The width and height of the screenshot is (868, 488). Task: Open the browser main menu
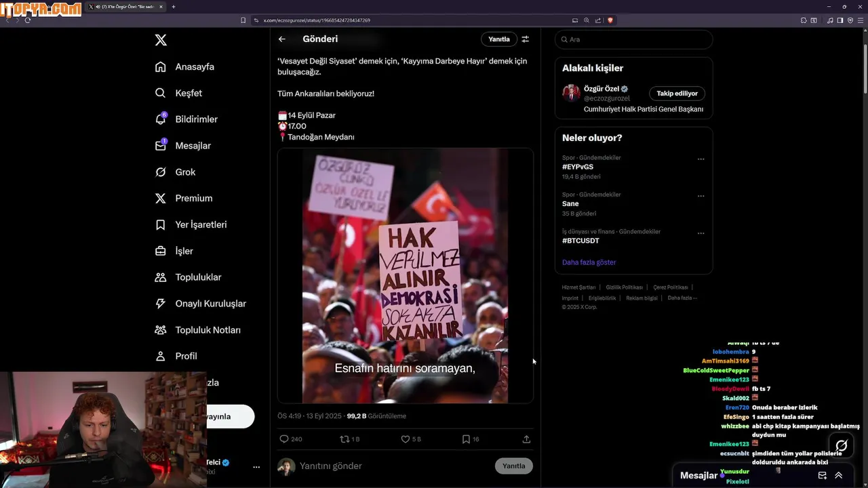(861, 20)
